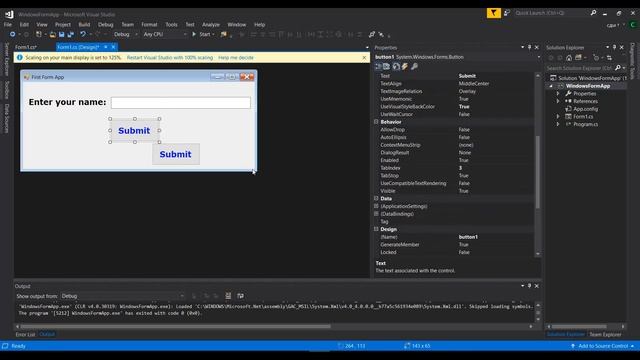This screenshot has height=360, width=640.
Task: Show Properties panel in Categorized view
Action: (x=378, y=67)
